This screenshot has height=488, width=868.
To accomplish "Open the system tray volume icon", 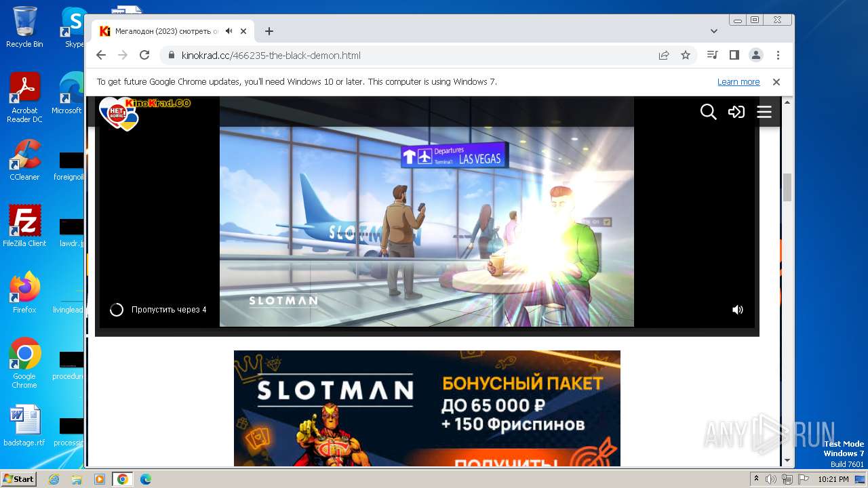I will (771, 479).
